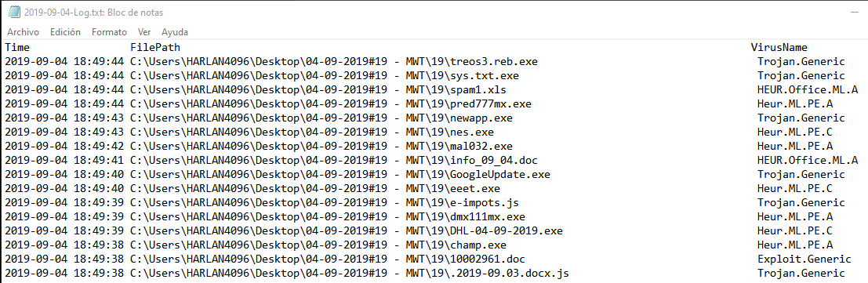868x283 pixels.
Task: Click the FilePath column header text
Action: (x=155, y=48)
